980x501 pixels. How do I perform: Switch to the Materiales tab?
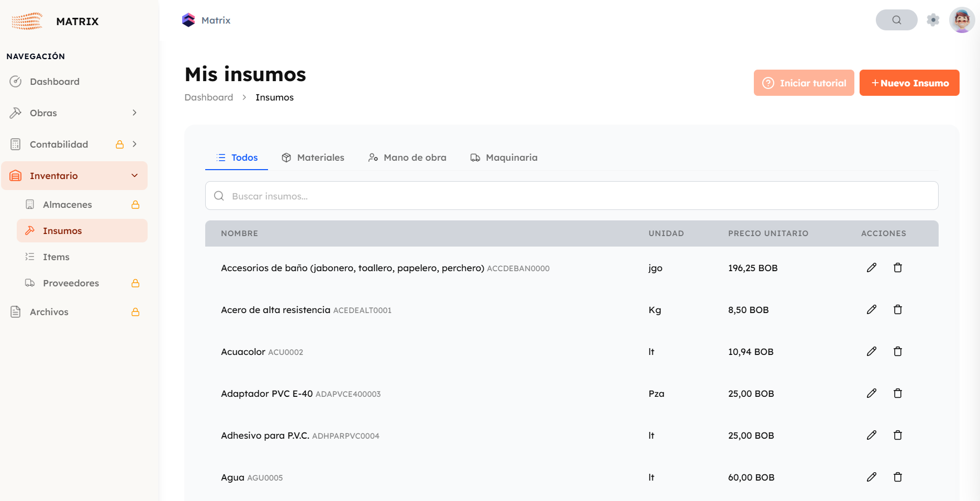pyautogui.click(x=313, y=158)
